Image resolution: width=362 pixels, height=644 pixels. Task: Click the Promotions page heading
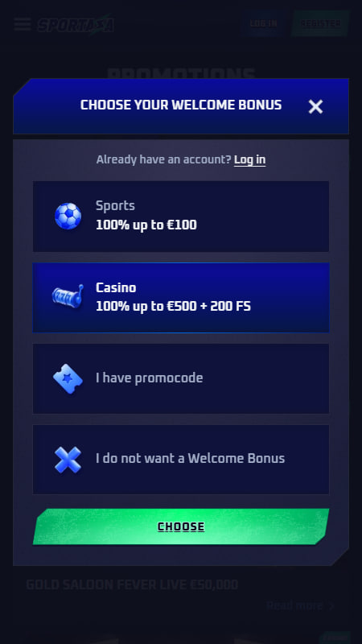[x=181, y=72]
